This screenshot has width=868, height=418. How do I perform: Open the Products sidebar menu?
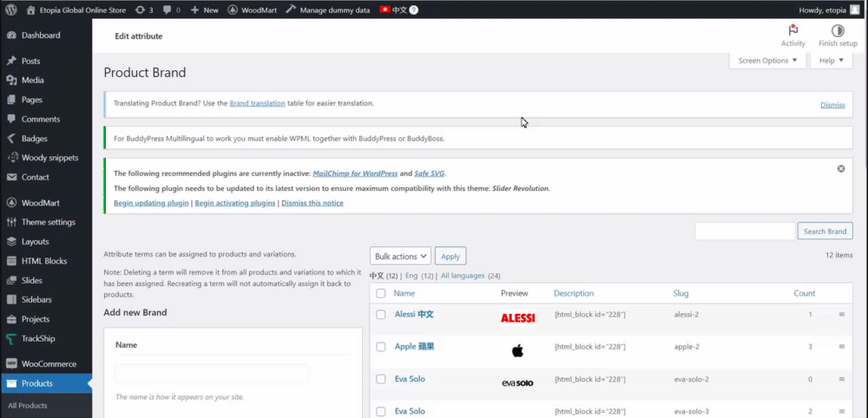point(46,383)
